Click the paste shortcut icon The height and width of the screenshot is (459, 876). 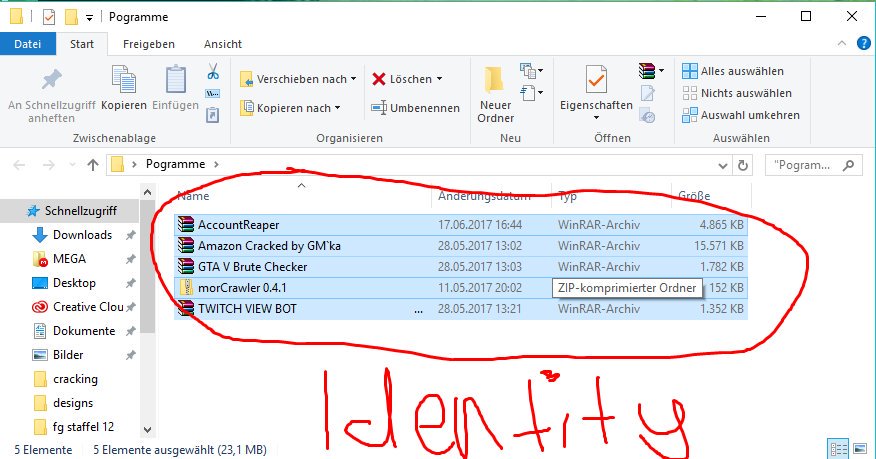click(x=212, y=115)
